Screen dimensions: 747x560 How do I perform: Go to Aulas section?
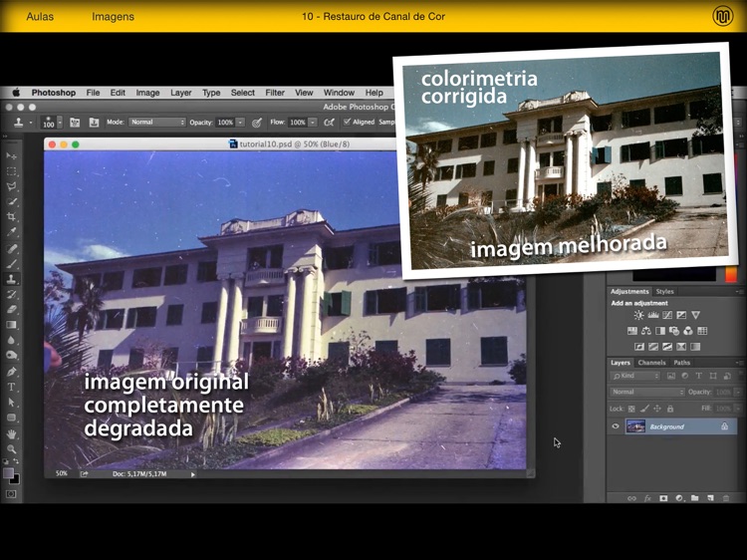point(40,17)
